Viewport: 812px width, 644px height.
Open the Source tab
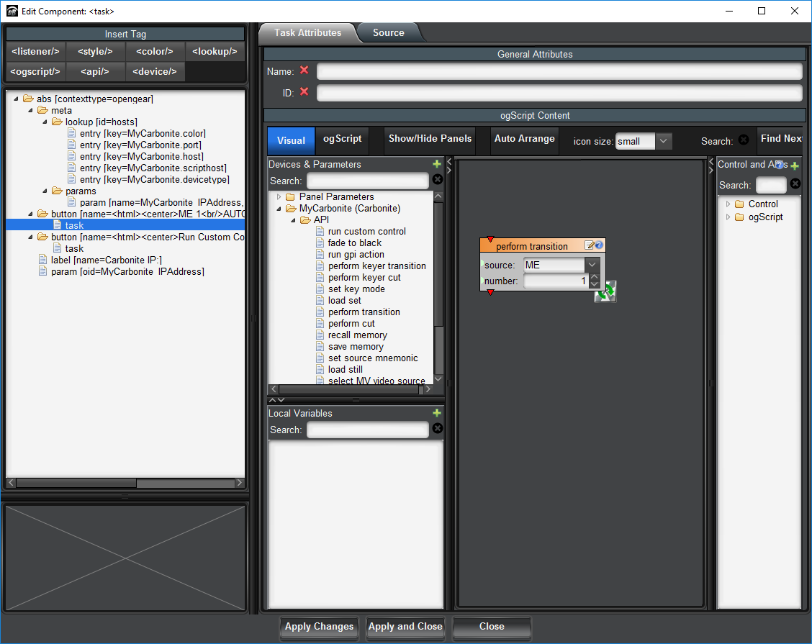coord(388,32)
